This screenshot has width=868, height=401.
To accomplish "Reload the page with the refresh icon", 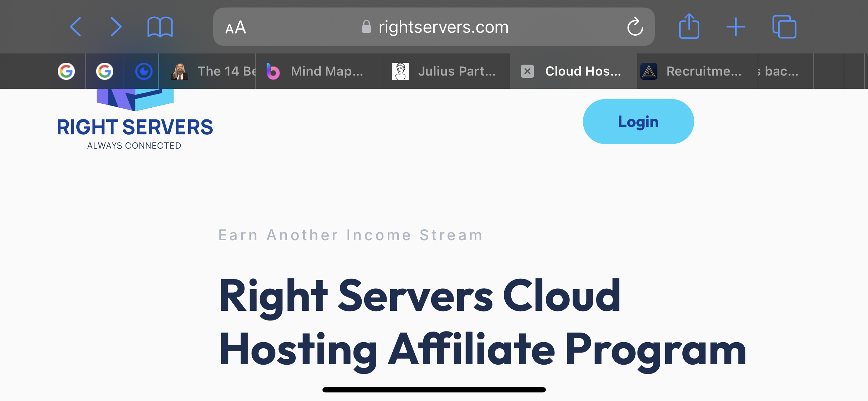I will pos(635,27).
